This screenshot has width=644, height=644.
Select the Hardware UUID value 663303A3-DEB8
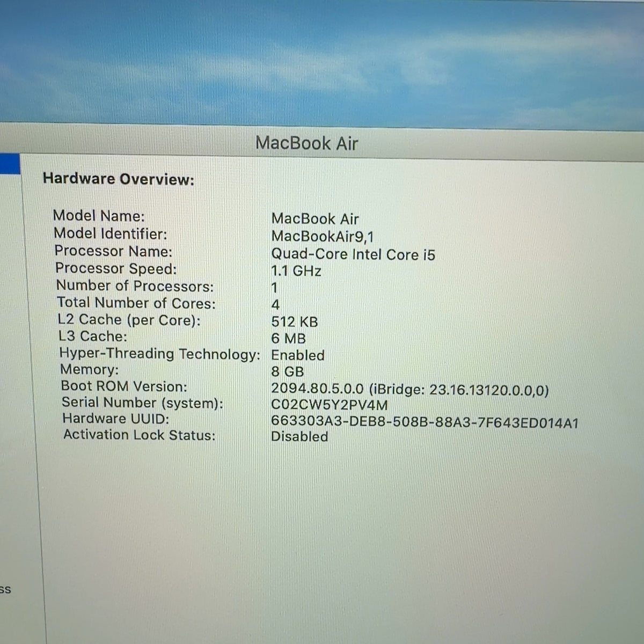pyautogui.click(x=425, y=422)
